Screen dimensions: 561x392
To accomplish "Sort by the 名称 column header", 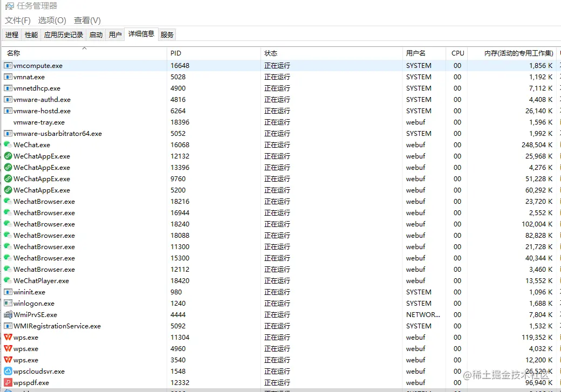I will point(85,53).
